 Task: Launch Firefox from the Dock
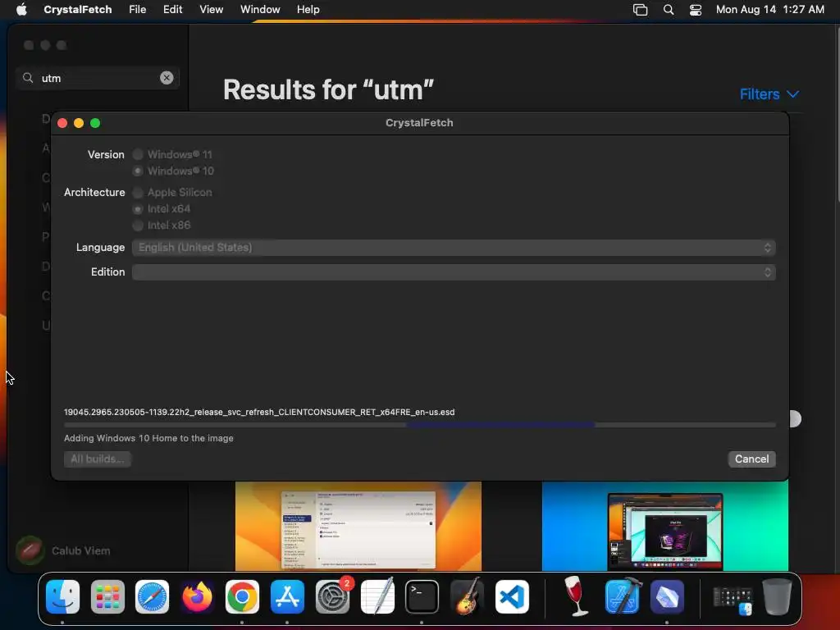197,596
